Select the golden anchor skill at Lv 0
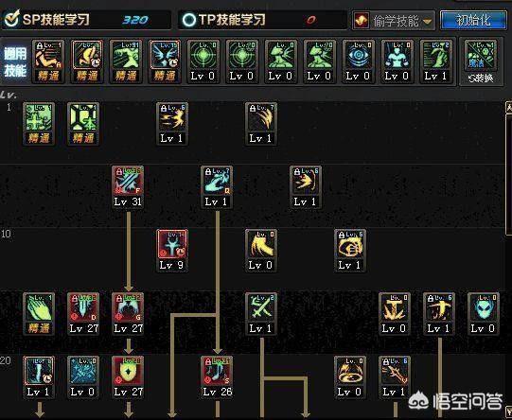512x420 pixels. click(395, 314)
